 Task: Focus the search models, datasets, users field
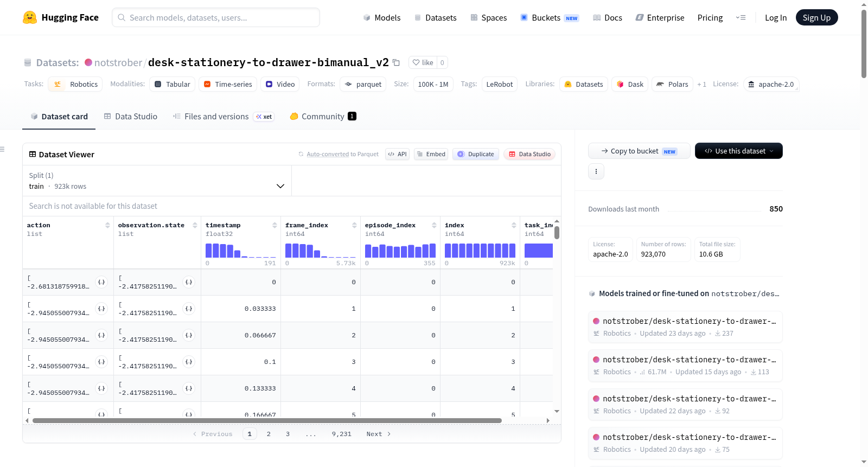click(216, 17)
